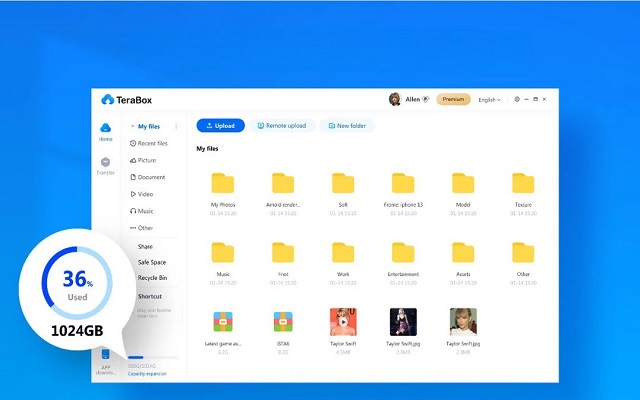Click the blue Upload button

[x=221, y=126]
